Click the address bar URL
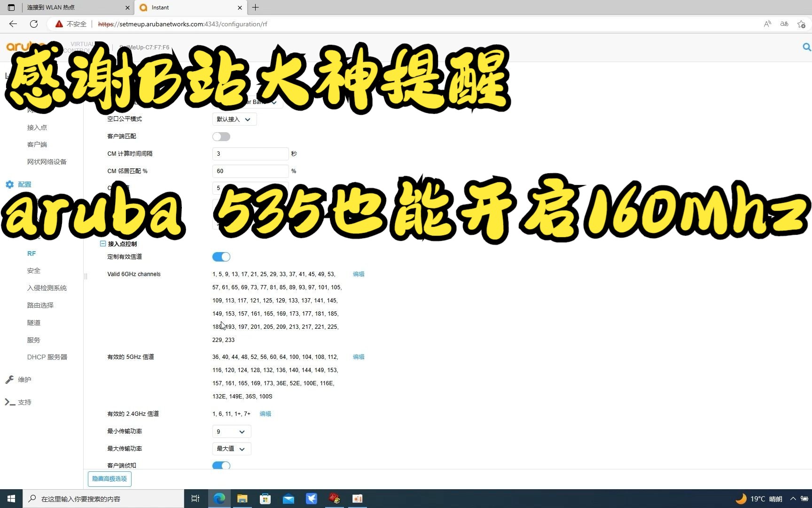This screenshot has width=812, height=508. click(x=183, y=24)
